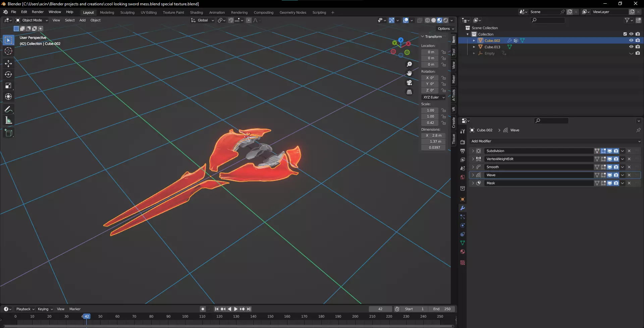
Task: Open the Object properties tab
Action: [463, 199]
